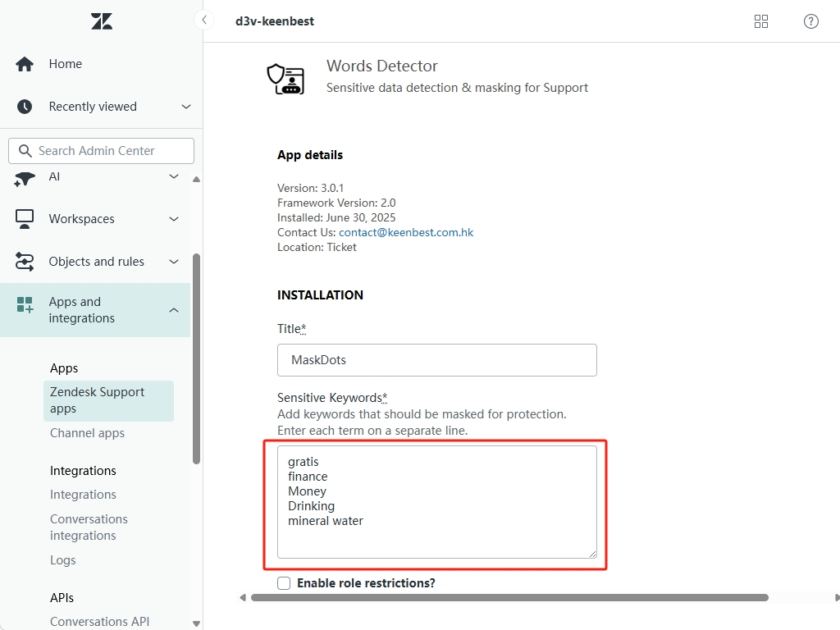
Task: Click the Apps and integrations icon
Action: 25,306
